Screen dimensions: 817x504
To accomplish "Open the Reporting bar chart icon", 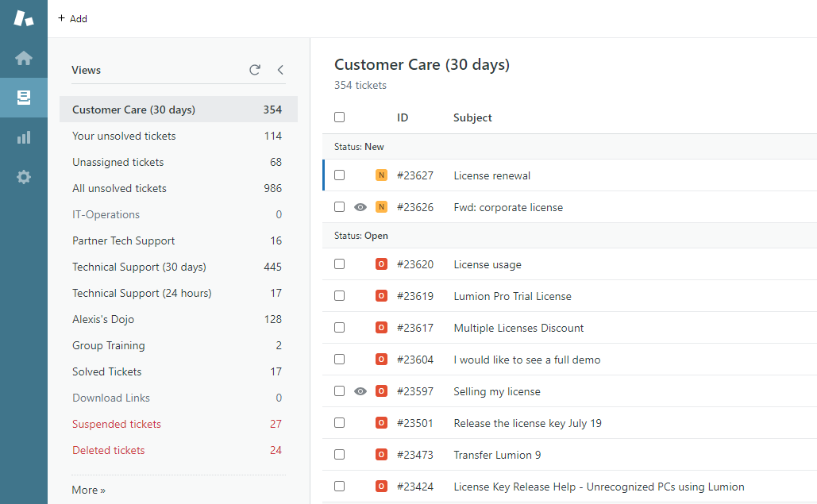I will tap(24, 137).
